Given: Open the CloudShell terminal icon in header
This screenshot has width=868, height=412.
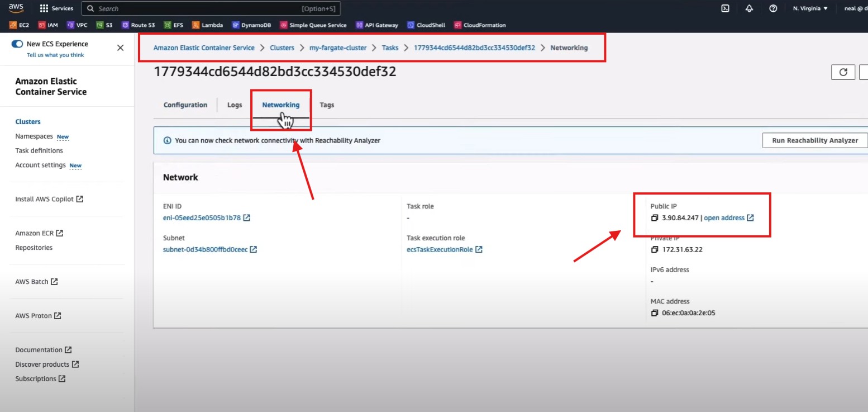Looking at the screenshot, I should click(725, 8).
